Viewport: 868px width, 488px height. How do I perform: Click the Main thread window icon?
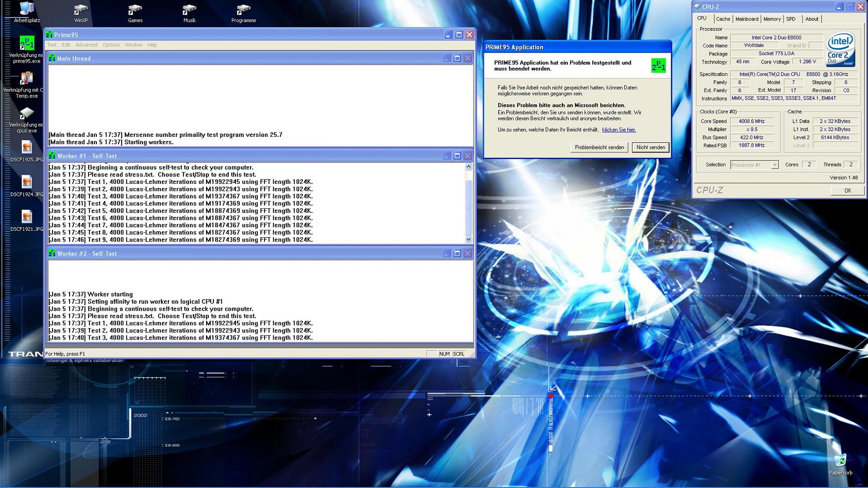click(52, 58)
